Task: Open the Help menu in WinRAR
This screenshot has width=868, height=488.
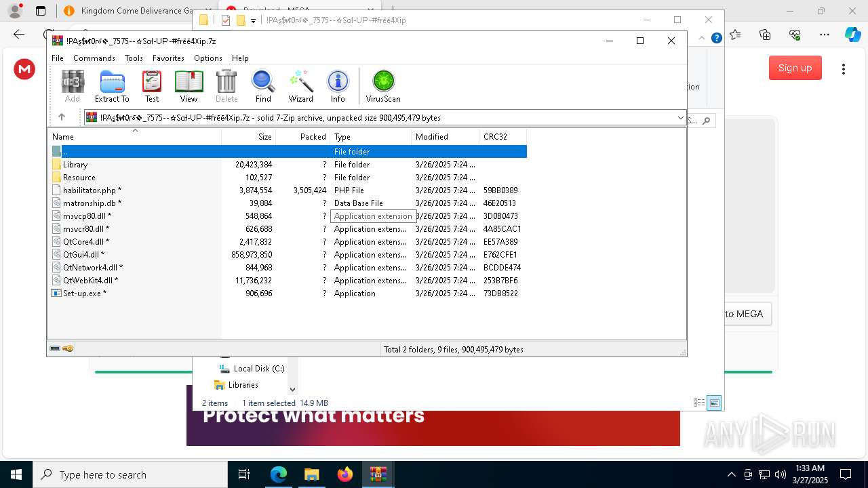Action: click(240, 58)
